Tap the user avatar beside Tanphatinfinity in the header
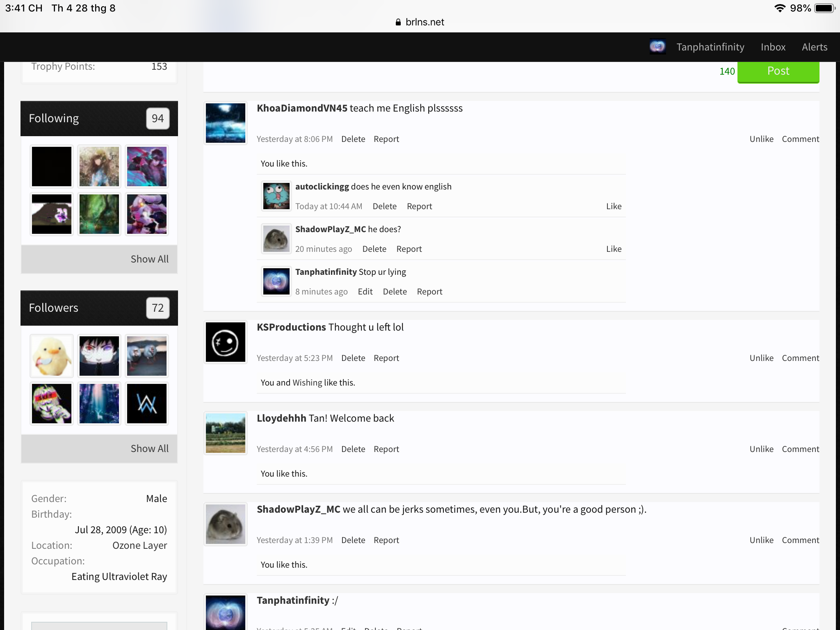This screenshot has height=630, width=840. (657, 47)
